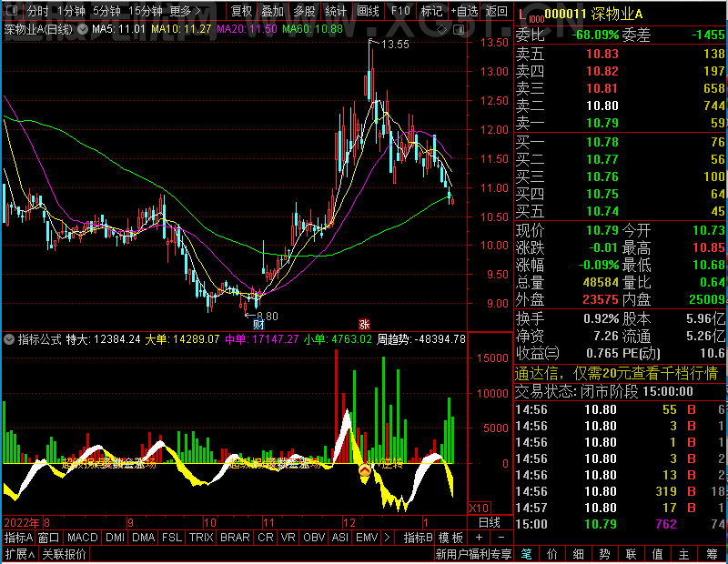This screenshot has height=564, width=728.
Task: Select VR indicator tab
Action: coord(288,538)
